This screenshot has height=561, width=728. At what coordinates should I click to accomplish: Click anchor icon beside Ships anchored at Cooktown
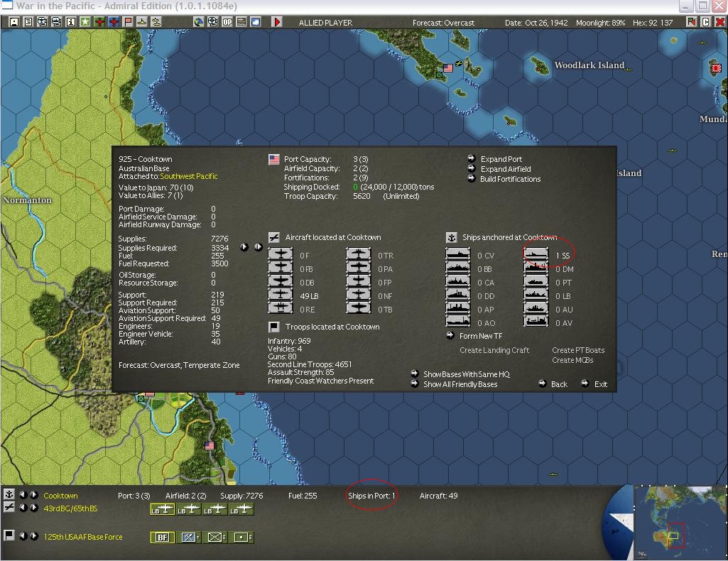point(451,237)
